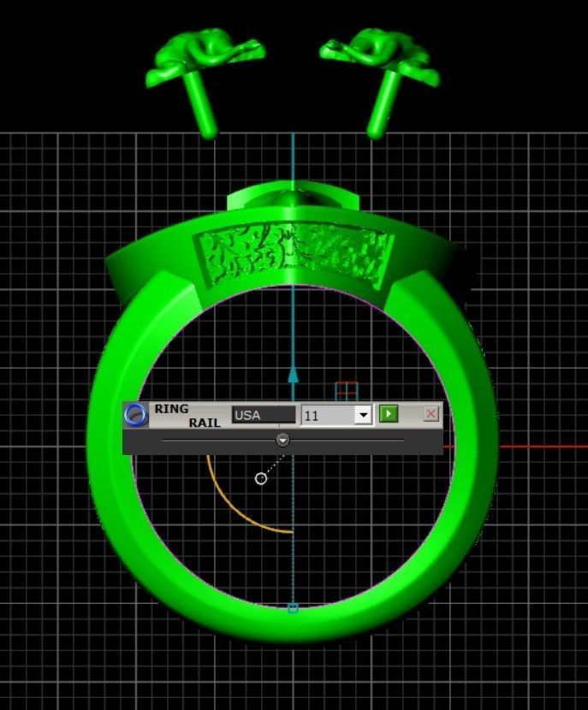
Task: Select the textured panel on ring top
Action: [x=294, y=255]
